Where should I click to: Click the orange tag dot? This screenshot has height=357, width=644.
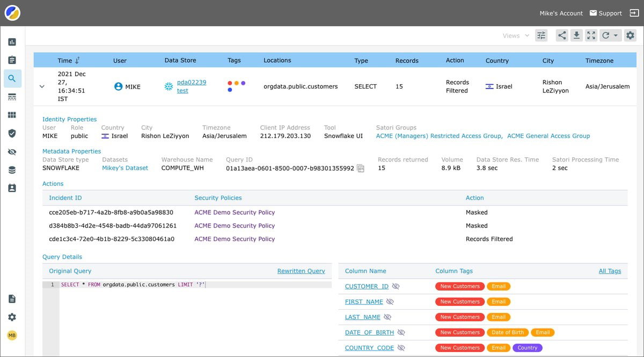tap(237, 83)
